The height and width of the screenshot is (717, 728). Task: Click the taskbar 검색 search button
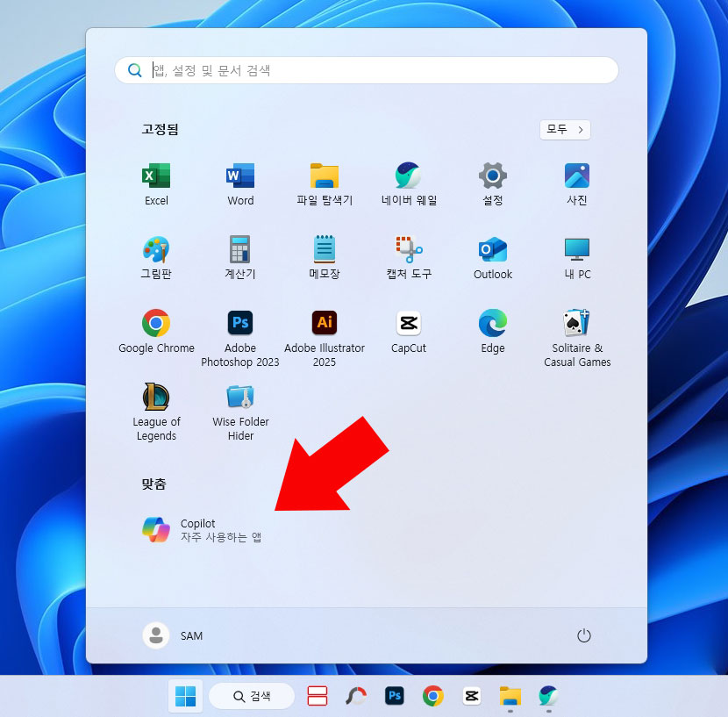tap(252, 696)
